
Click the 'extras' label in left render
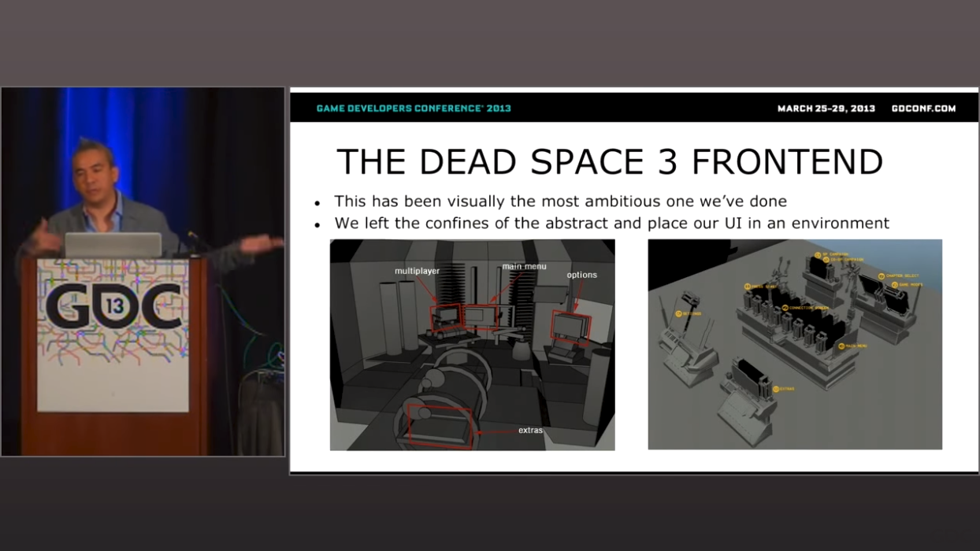[x=530, y=431]
